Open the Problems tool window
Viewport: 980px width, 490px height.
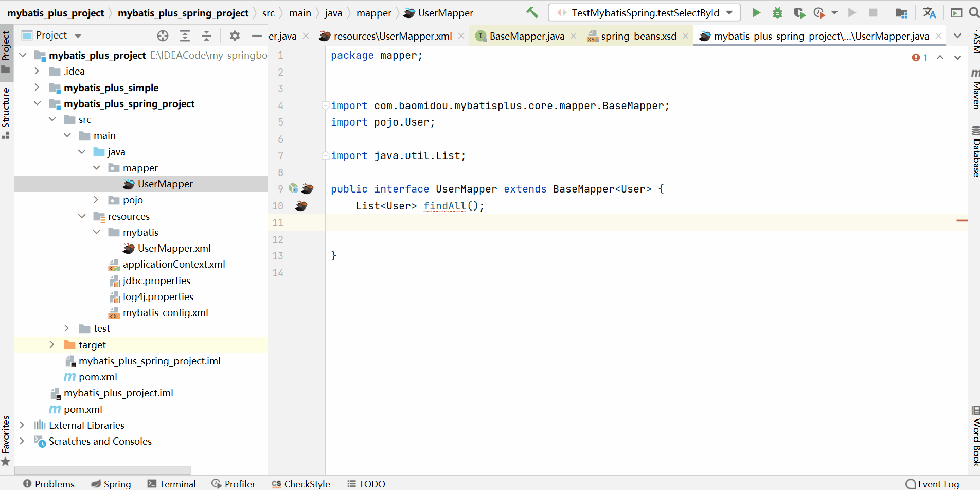pyautogui.click(x=49, y=484)
